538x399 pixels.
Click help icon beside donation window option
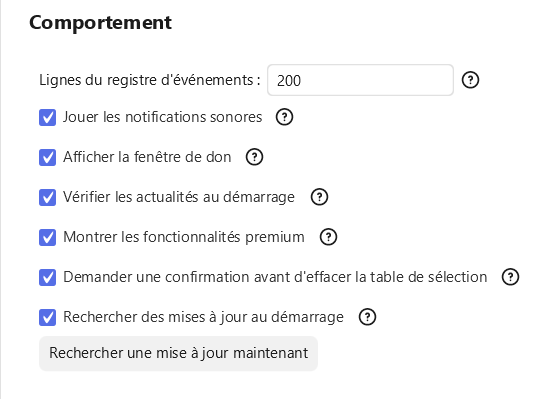pyautogui.click(x=254, y=157)
